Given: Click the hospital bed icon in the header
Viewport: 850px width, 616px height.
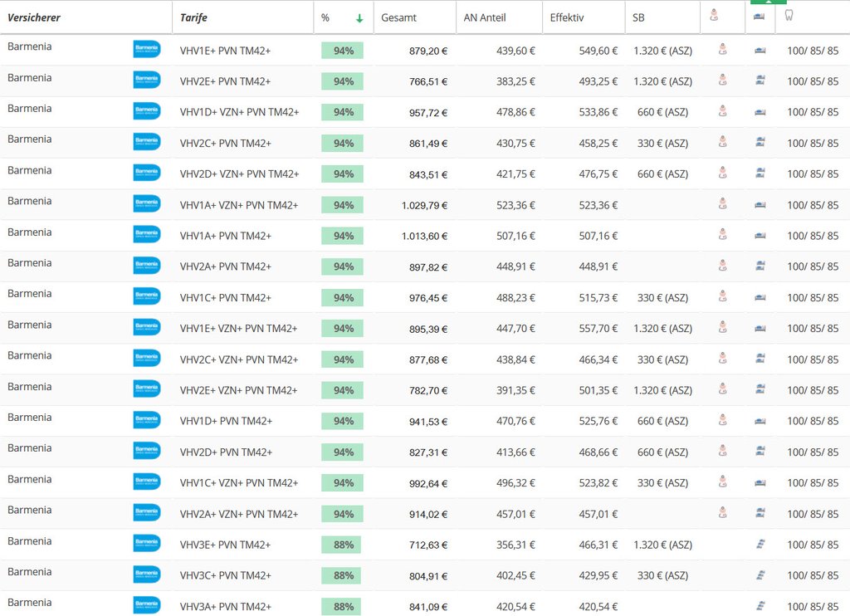Looking at the screenshot, I should [760, 17].
